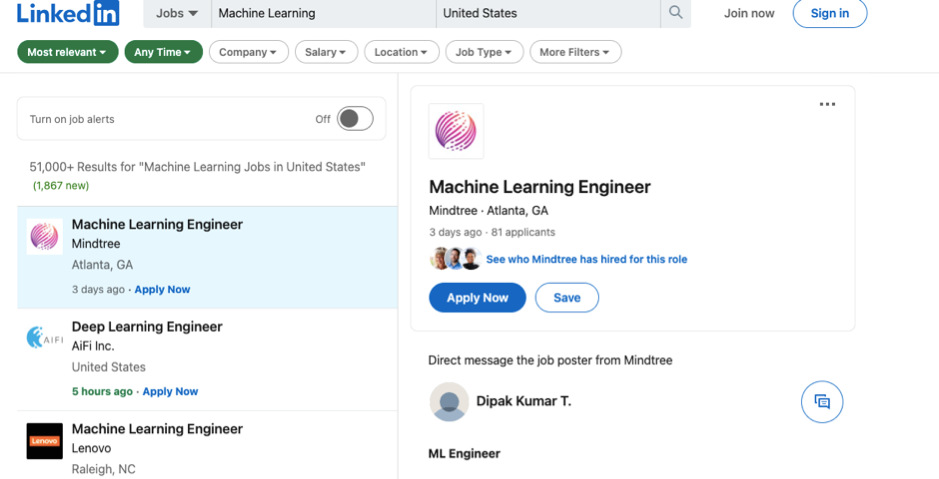Open the Salary filter dropdown
Viewport: 939px width, 479px height.
point(326,52)
